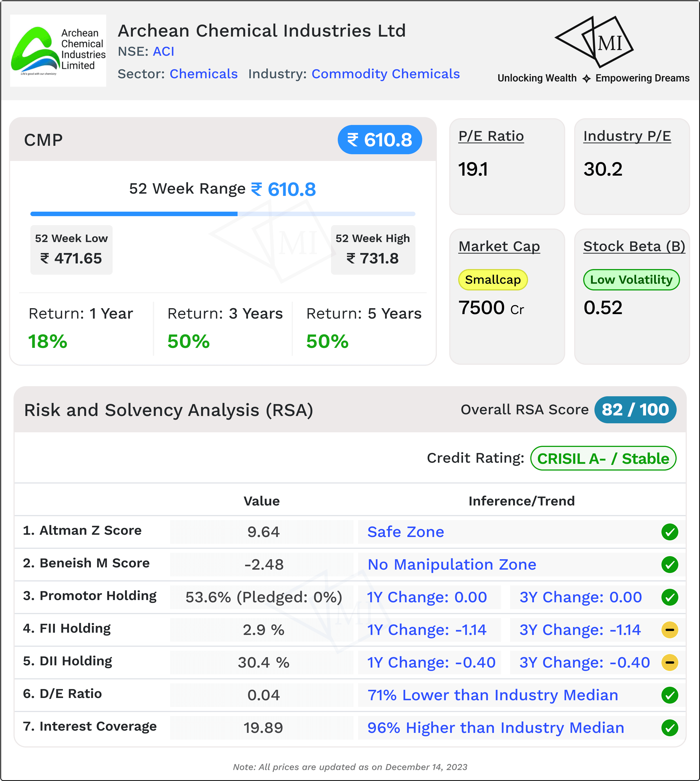This screenshot has width=700, height=781.
Task: Click the prices updated December 14, 2023 note
Action: tap(350, 767)
